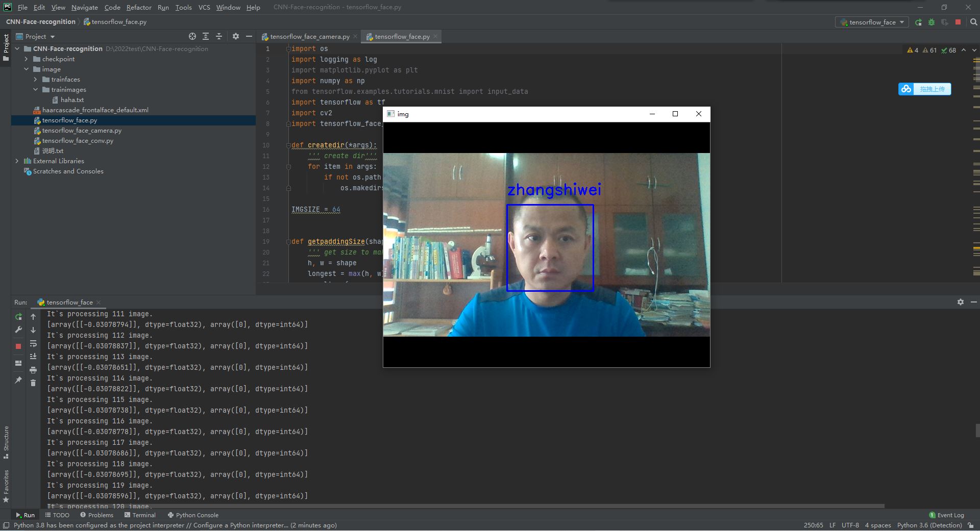Click the Select Opened File target icon
980x531 pixels.
(192, 36)
